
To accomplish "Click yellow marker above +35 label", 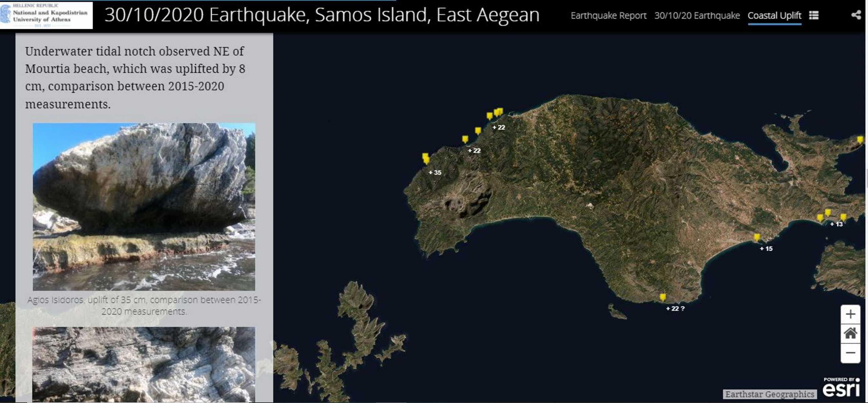I will (x=426, y=158).
